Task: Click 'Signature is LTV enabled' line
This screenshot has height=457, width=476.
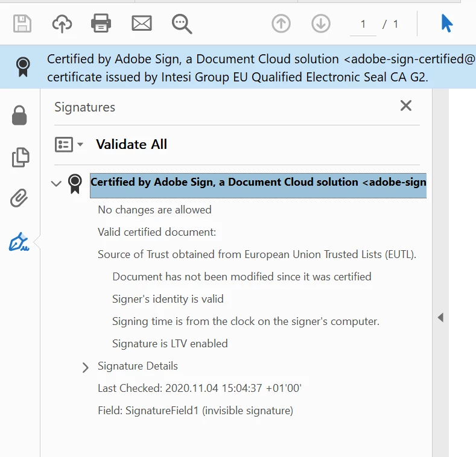Action: coord(170,344)
